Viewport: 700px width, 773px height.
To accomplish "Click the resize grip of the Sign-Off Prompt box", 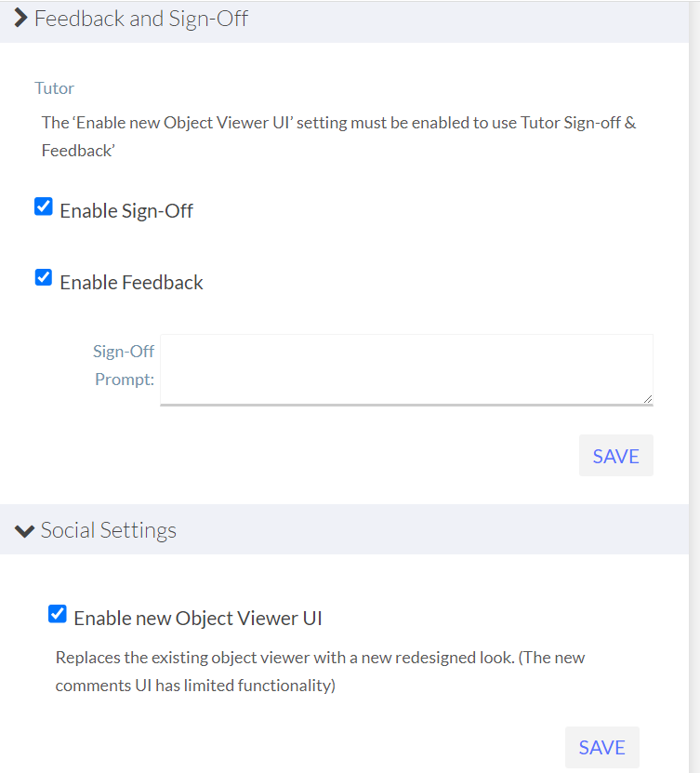I will point(648,399).
